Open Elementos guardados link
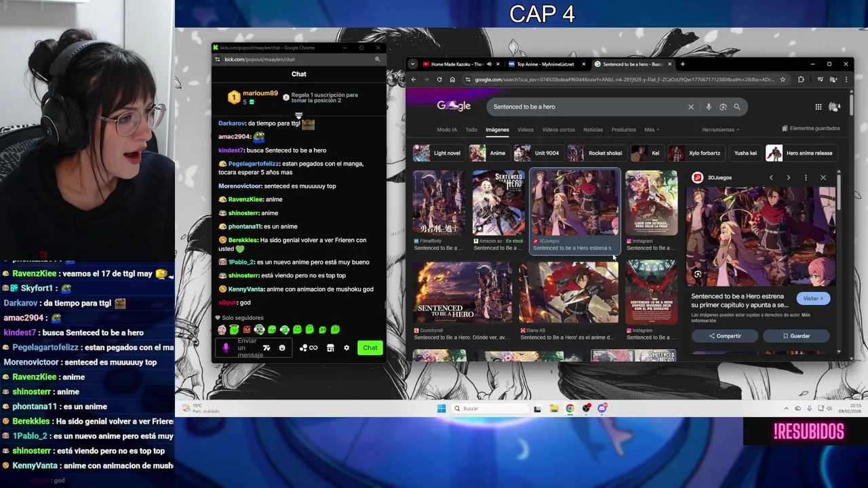The width and height of the screenshot is (868, 488). click(x=811, y=128)
